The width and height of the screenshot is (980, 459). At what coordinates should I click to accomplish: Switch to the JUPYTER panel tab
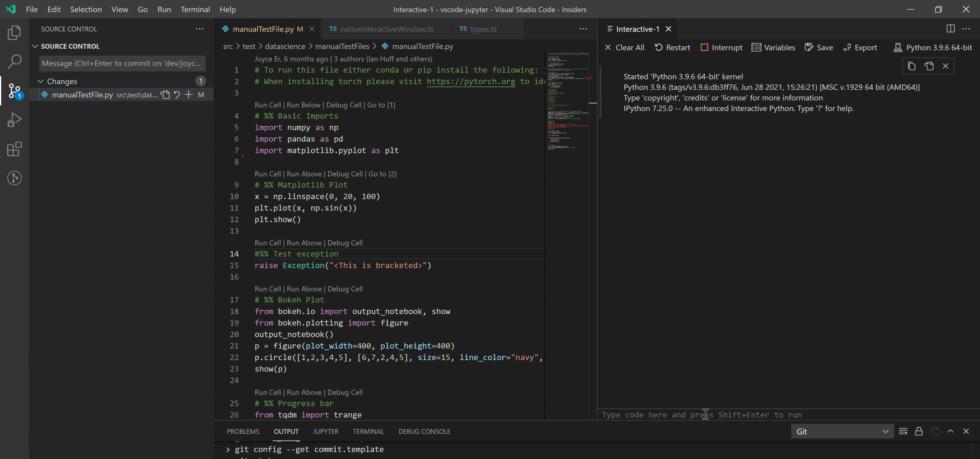[325, 431]
